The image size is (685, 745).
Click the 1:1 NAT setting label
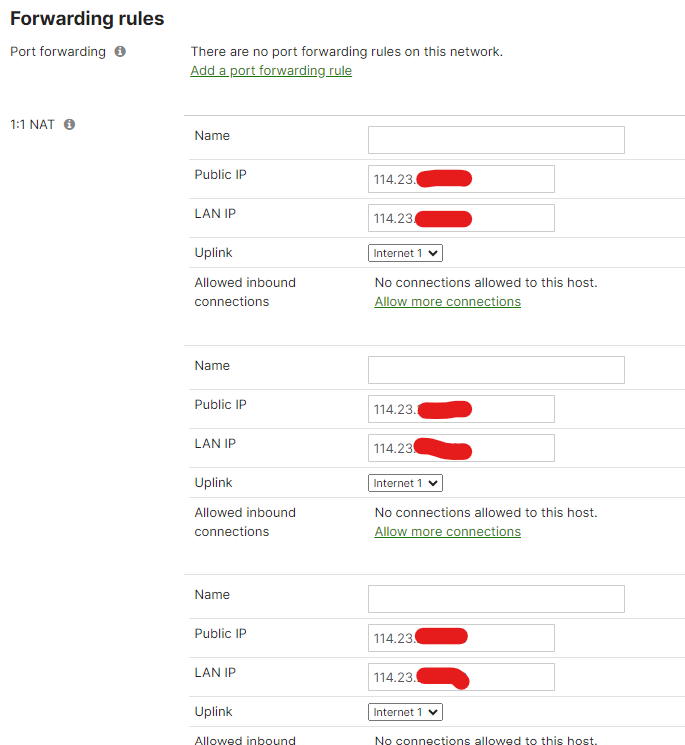(32, 125)
